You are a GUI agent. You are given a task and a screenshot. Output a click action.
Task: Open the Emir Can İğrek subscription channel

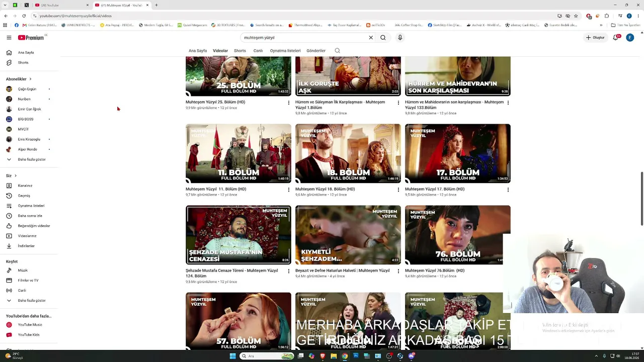[x=30, y=109]
